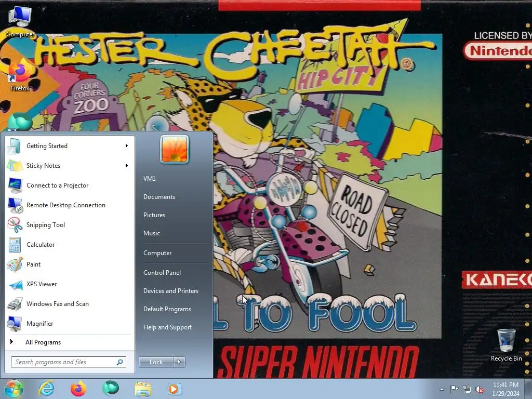Open Pictures library
Screen dimensions: 532x399
point(154,215)
